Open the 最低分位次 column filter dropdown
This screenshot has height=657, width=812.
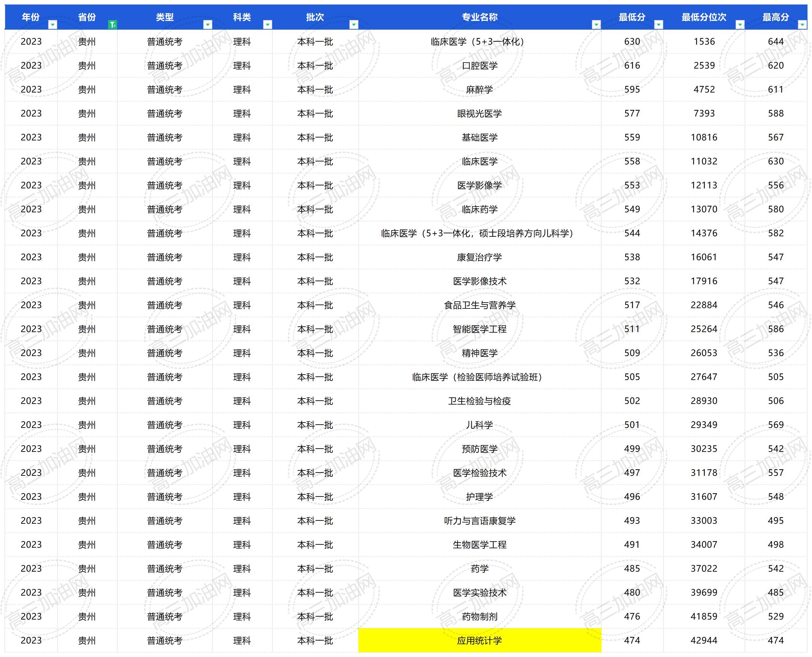[740, 25]
